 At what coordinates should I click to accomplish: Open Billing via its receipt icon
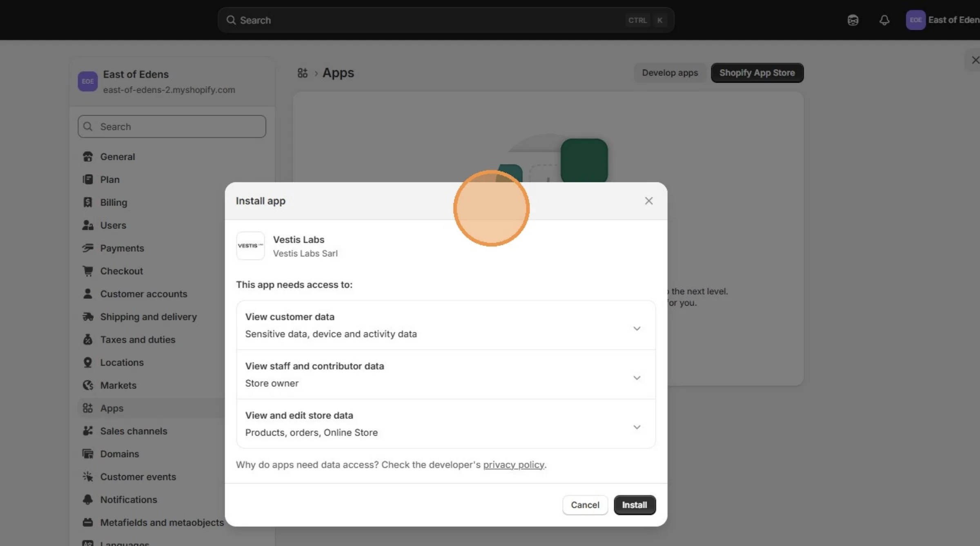point(88,202)
